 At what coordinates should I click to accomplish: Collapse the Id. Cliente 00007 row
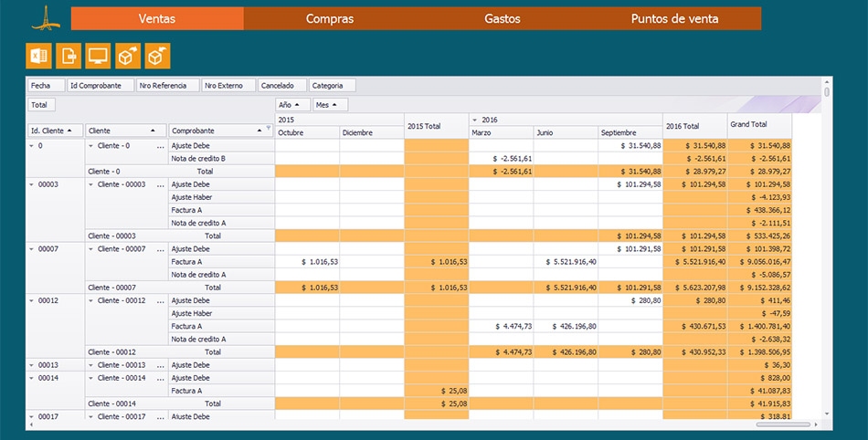pos(31,249)
